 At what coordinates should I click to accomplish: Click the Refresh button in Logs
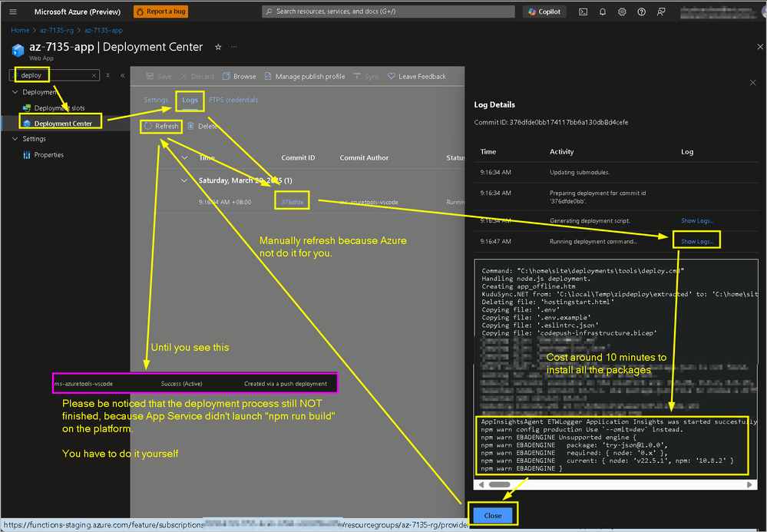click(161, 126)
